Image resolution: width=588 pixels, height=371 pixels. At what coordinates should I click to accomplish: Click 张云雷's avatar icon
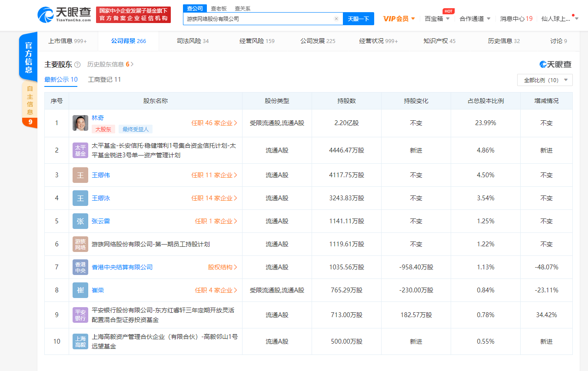pyautogui.click(x=80, y=221)
